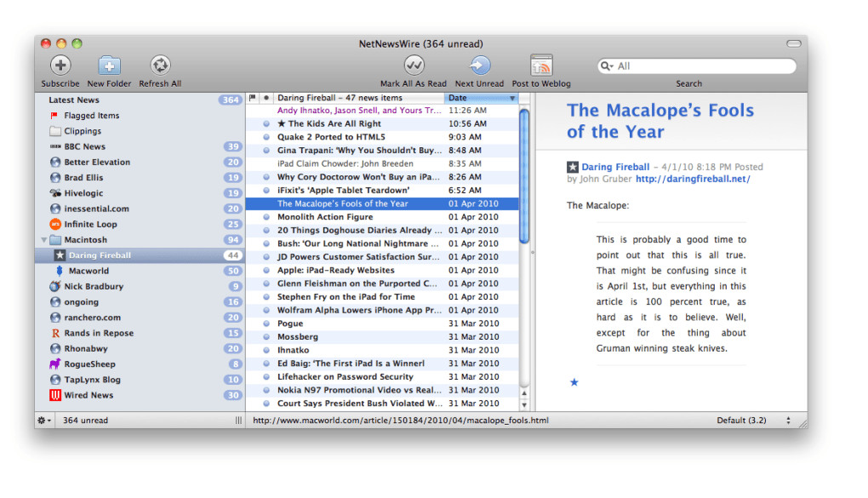Click Mark All As Read icon

(x=414, y=66)
